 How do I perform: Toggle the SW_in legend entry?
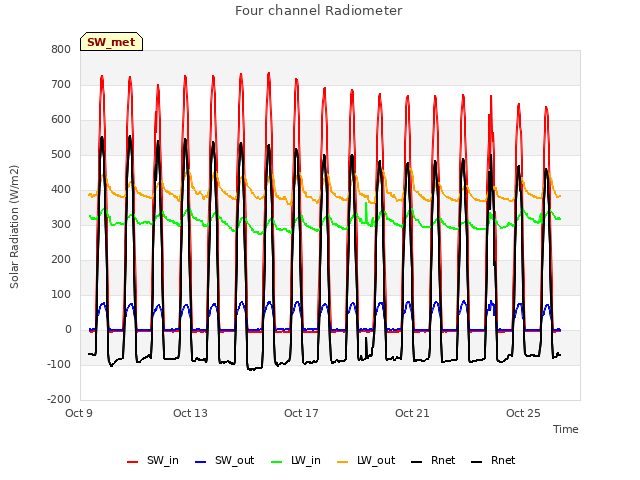point(153,460)
